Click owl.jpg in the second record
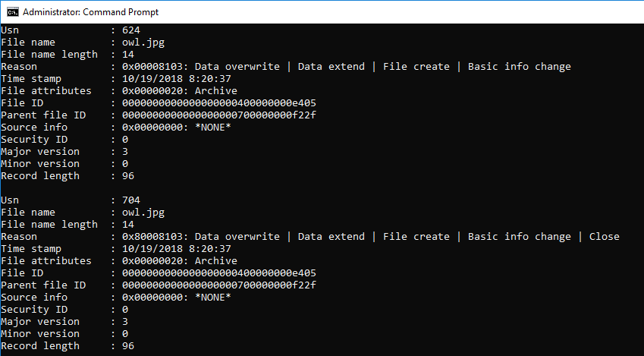The width and height of the screenshot is (644, 356). click(143, 213)
